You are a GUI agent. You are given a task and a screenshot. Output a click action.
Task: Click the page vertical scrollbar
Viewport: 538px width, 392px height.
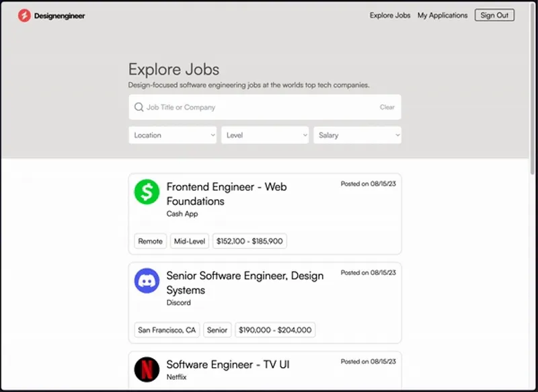[533, 89]
